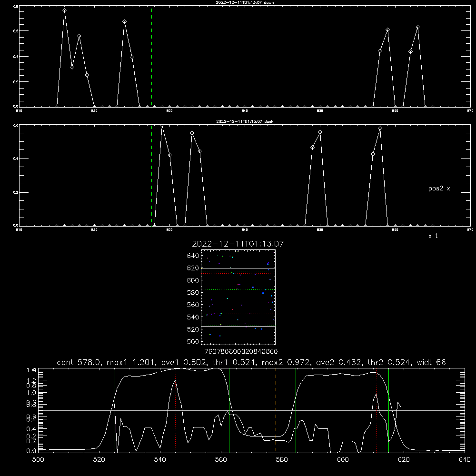
Task: Click the 'x t' label below dusk plot
Action: click(x=433, y=236)
